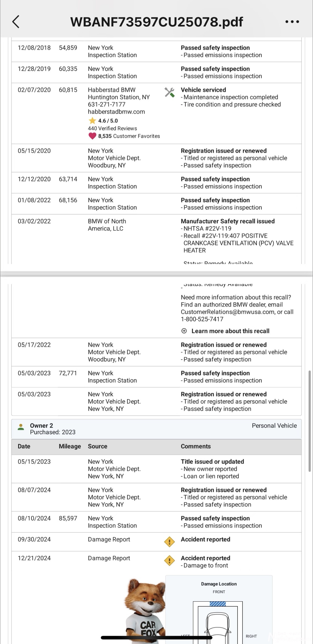The image size is (313, 644).
Task: Open the three-dots more options menu
Action: [x=292, y=22]
